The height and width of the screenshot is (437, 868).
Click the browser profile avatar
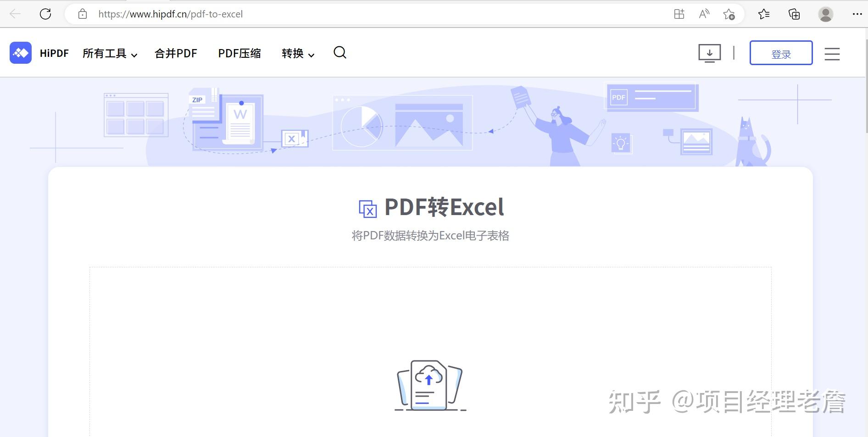[x=826, y=14]
